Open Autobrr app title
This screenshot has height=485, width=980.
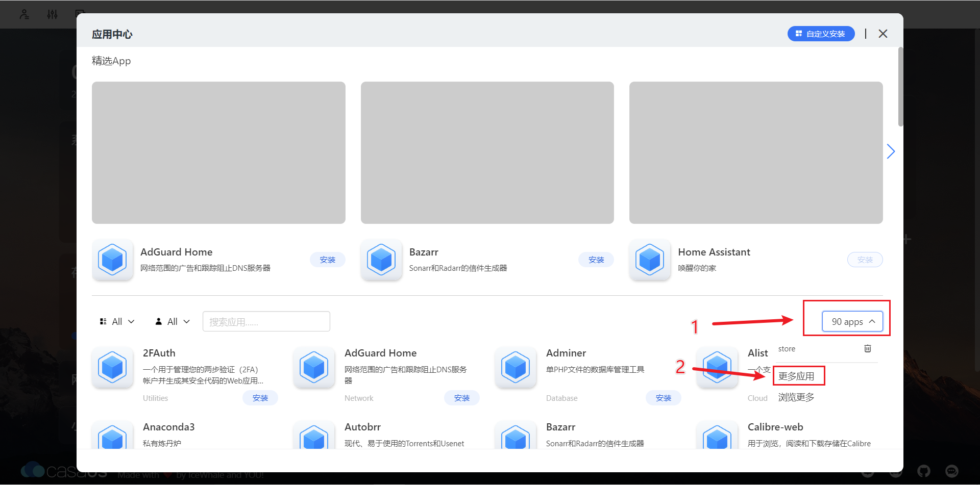pos(362,427)
